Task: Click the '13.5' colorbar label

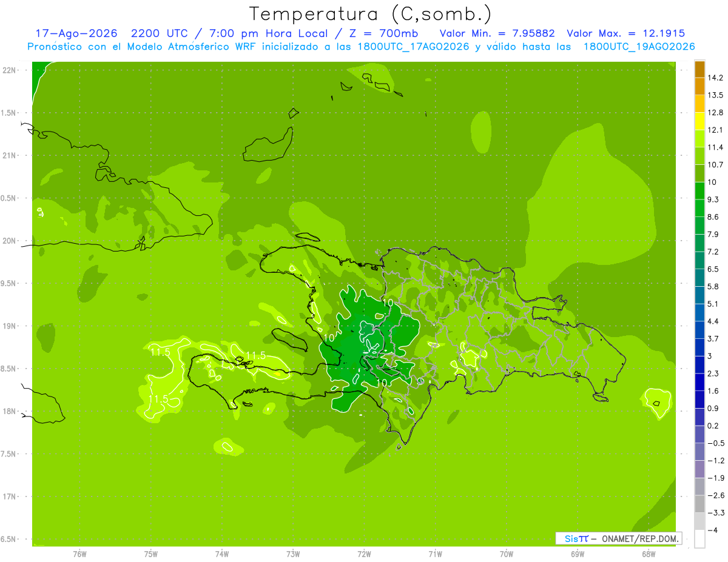Action: [716, 95]
